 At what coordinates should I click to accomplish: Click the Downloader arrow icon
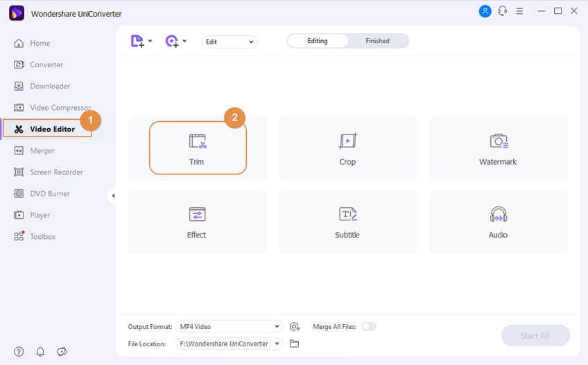tap(19, 86)
